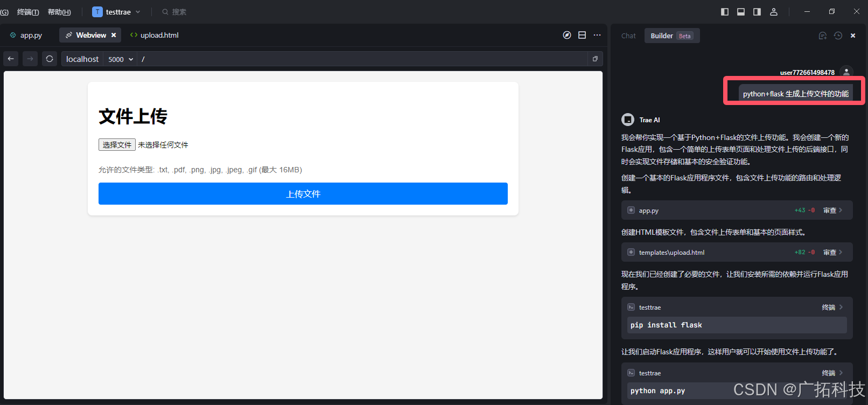Open editor more actions menu
Screen dimensions: 868x405
point(597,35)
